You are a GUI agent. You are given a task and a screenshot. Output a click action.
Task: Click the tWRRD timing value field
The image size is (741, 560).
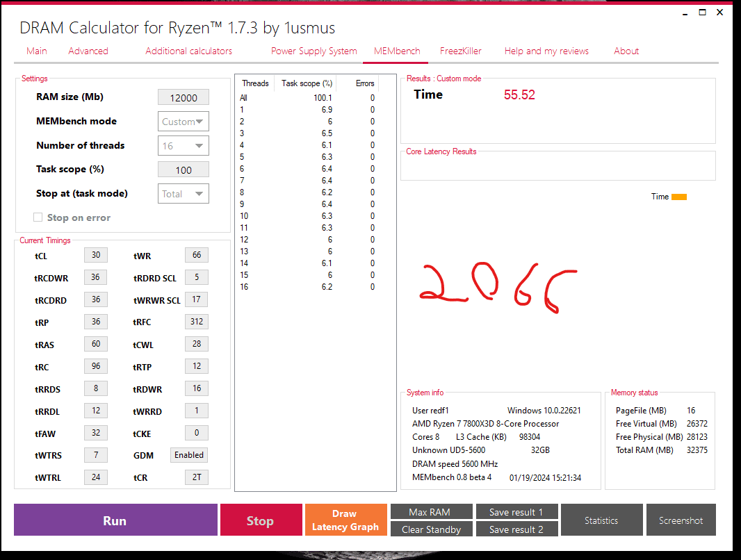(x=197, y=411)
